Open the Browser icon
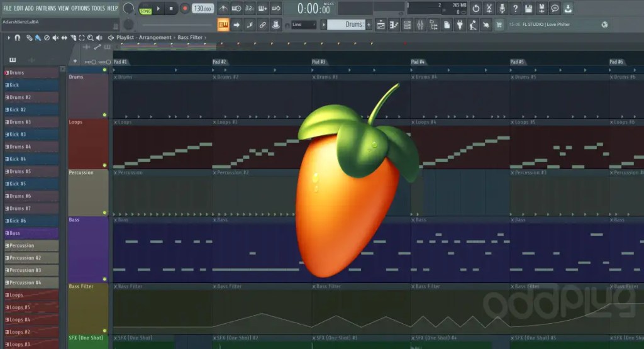644x349 pixels. (433, 25)
